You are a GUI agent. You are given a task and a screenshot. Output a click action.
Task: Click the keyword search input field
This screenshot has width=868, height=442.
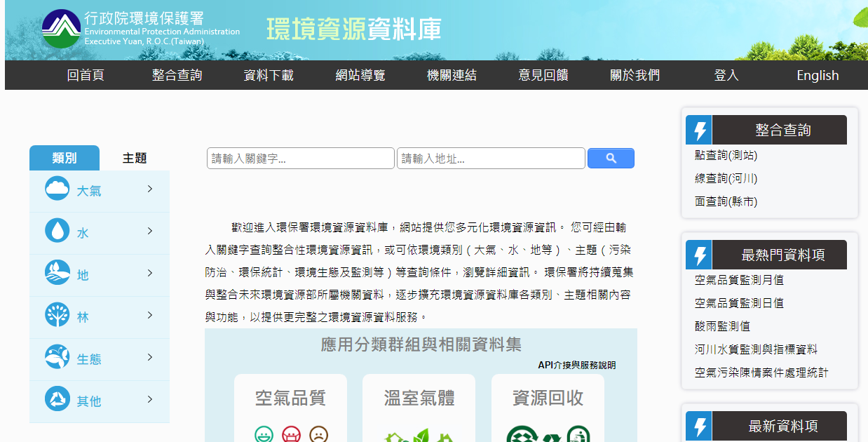[x=301, y=159]
